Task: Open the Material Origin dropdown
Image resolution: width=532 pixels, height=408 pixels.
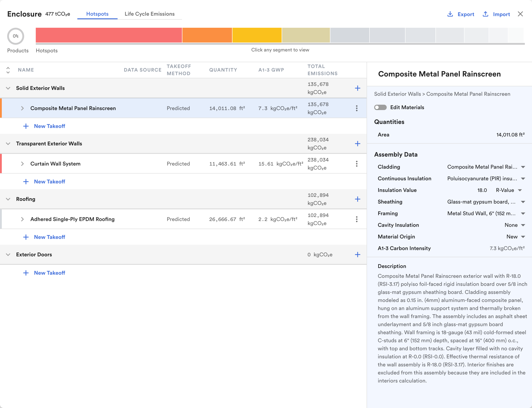Action: coord(516,237)
